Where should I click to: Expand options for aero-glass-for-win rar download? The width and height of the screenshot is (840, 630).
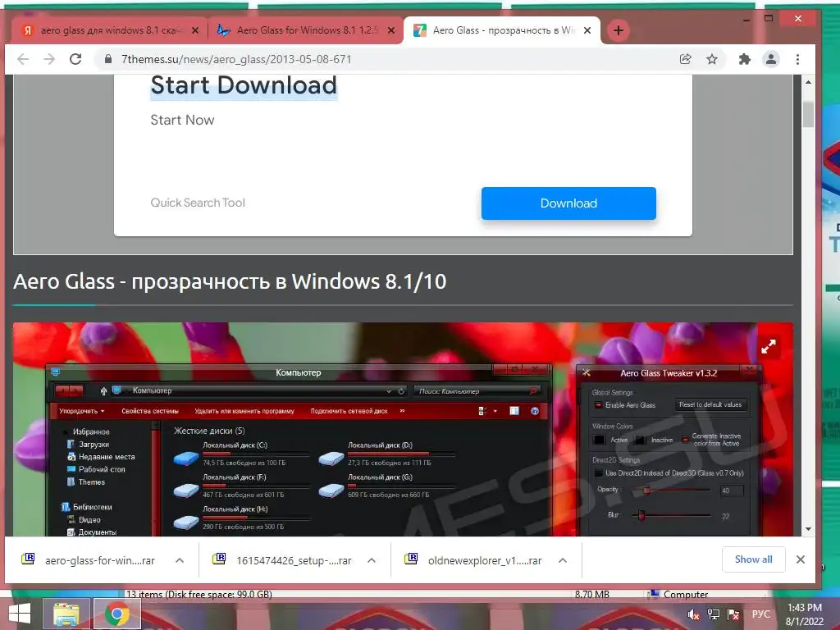point(180,560)
